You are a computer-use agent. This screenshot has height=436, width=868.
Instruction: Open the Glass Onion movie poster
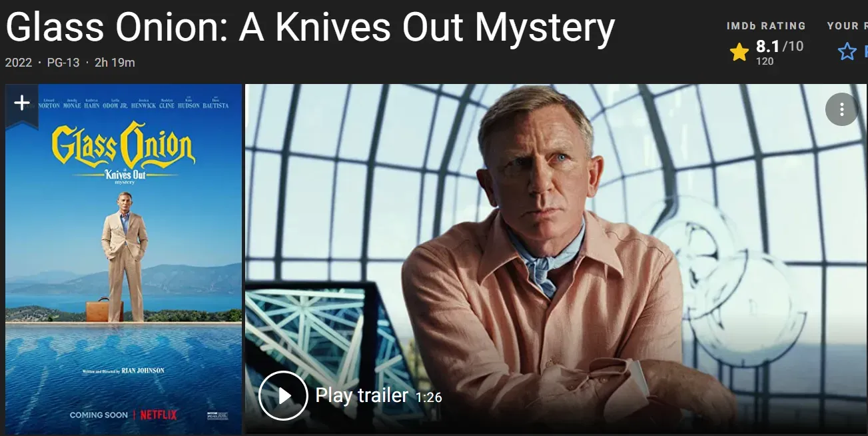(x=124, y=259)
